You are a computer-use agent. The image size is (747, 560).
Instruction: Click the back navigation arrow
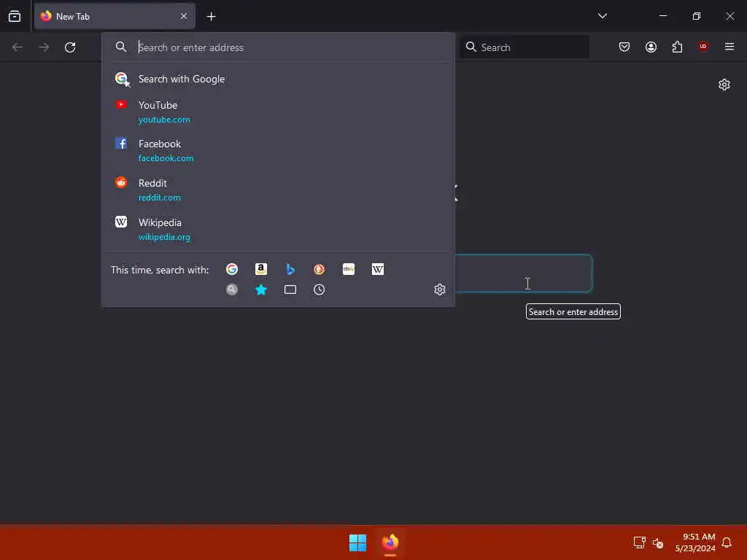[x=18, y=47]
